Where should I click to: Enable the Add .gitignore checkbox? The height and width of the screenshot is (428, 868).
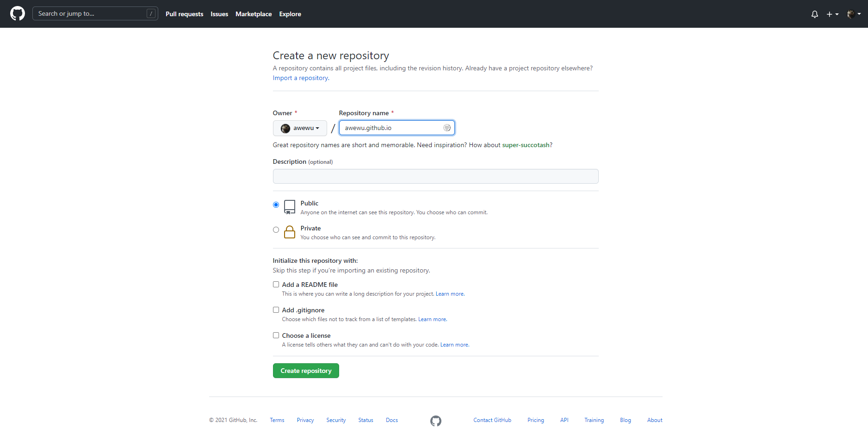tap(276, 310)
